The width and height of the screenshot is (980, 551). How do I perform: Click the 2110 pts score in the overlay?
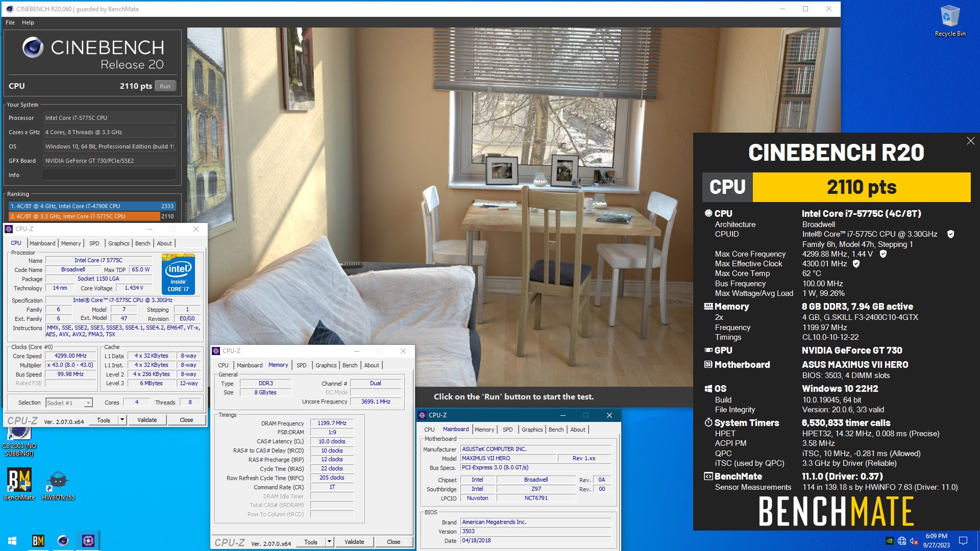pos(862,187)
